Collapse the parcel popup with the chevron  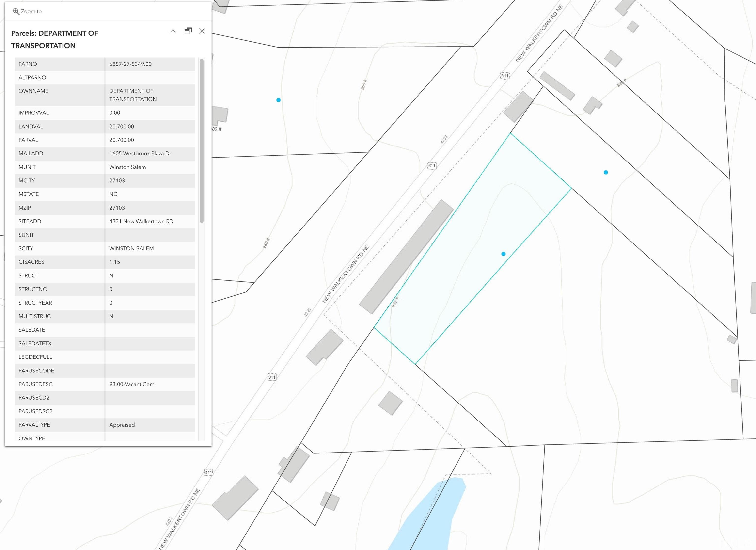point(173,31)
